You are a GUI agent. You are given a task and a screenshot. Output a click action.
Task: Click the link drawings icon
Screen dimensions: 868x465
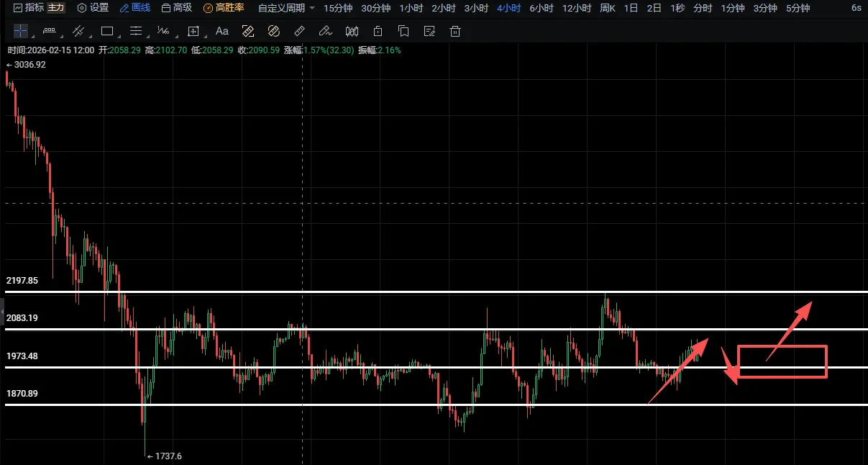coord(273,31)
